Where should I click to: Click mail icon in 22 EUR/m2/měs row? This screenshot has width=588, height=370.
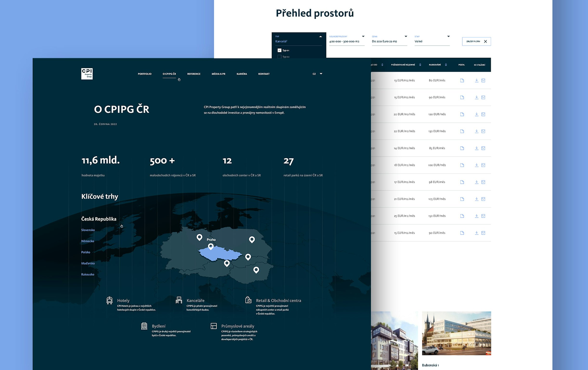point(483,131)
